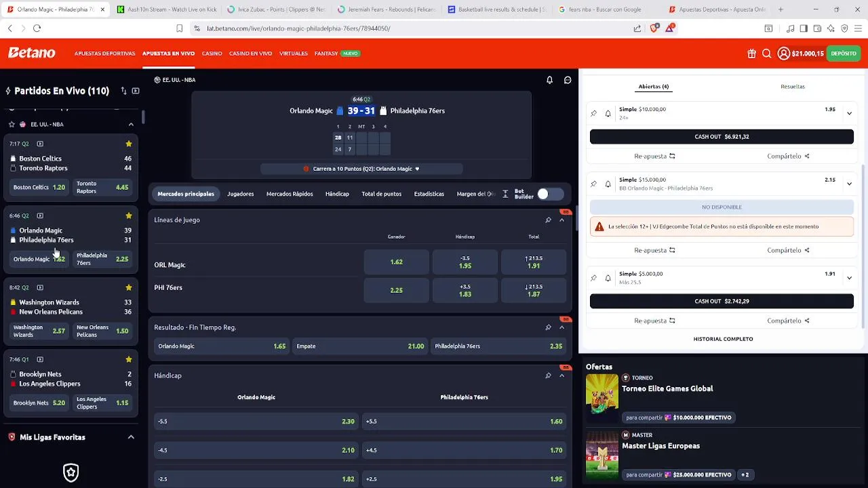Click the sort arrows icon in Partidos En Vivo
This screenshot has height=488, width=868.
(123, 91)
